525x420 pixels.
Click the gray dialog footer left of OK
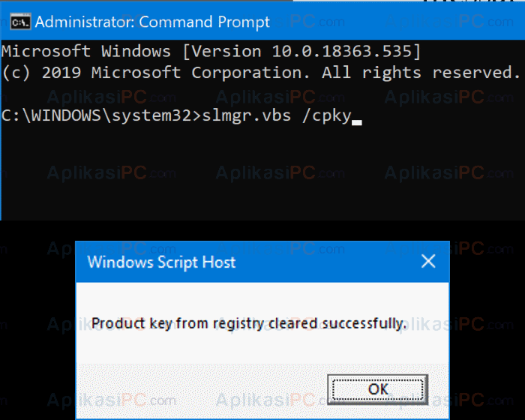(201, 390)
